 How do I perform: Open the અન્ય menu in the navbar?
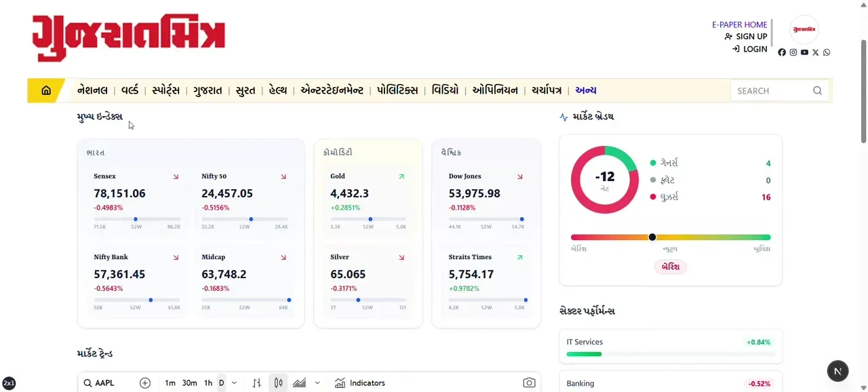click(586, 90)
